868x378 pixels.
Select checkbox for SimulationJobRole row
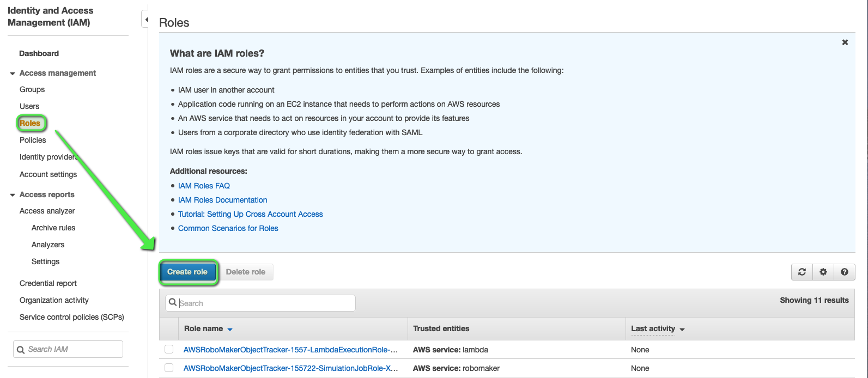(169, 368)
